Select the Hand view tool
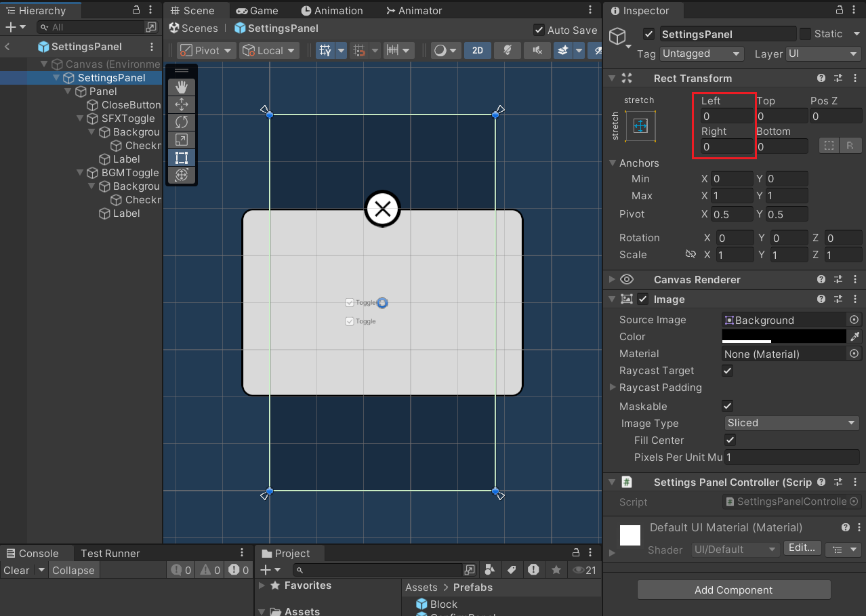 (x=181, y=87)
